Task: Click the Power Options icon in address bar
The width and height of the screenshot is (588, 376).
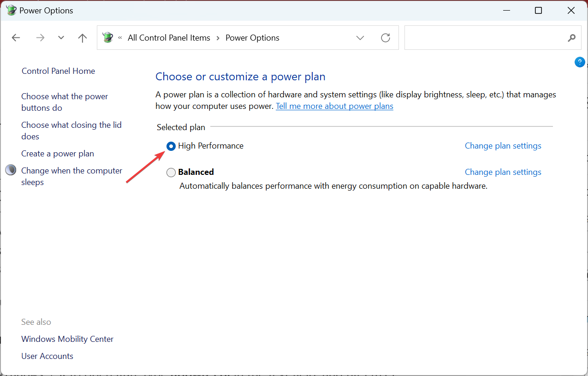Action: tap(108, 37)
